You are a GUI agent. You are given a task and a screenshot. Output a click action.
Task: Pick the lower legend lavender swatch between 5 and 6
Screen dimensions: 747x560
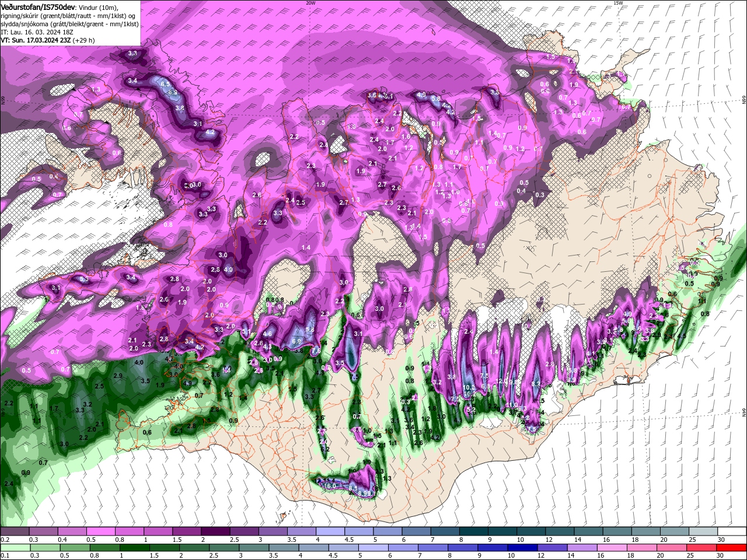(374, 548)
